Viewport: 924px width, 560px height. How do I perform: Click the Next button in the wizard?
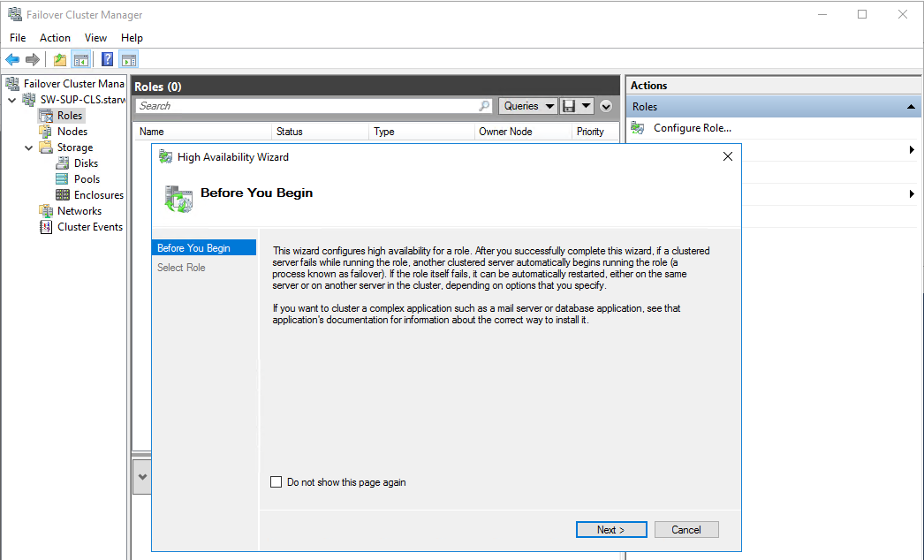tap(611, 529)
